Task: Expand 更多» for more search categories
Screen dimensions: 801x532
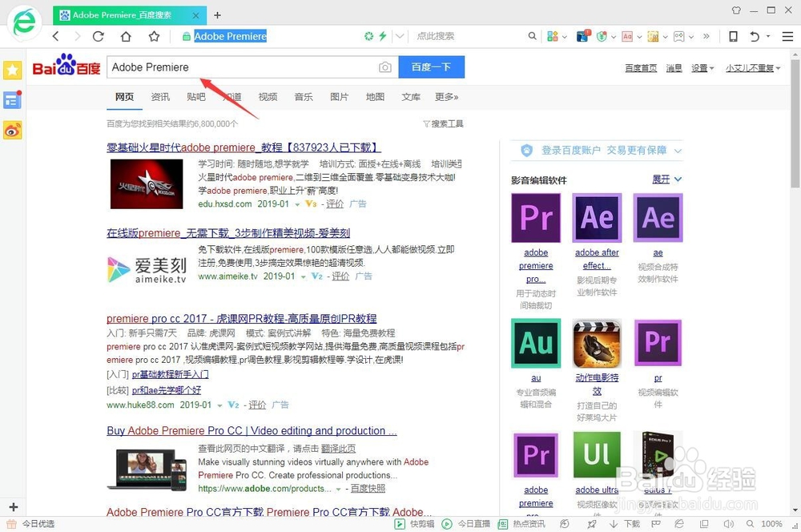Action: coord(446,97)
